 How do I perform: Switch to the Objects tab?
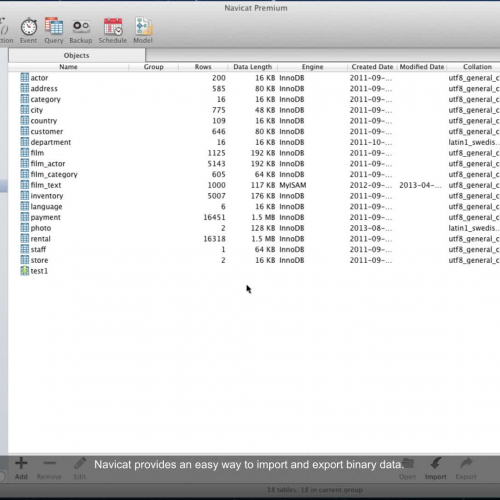pos(77,55)
